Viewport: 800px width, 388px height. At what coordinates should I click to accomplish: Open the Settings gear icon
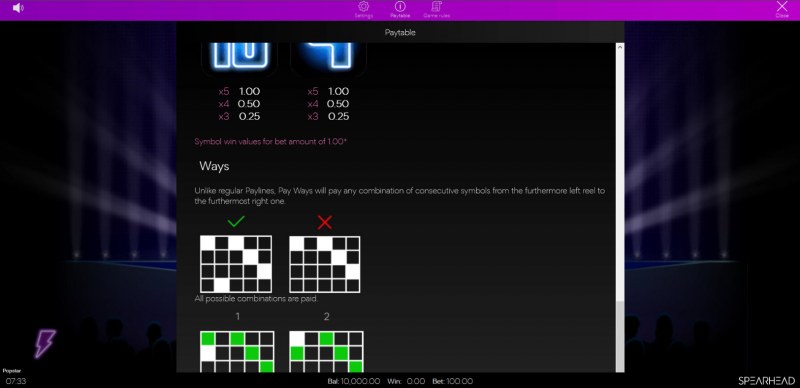click(x=363, y=7)
